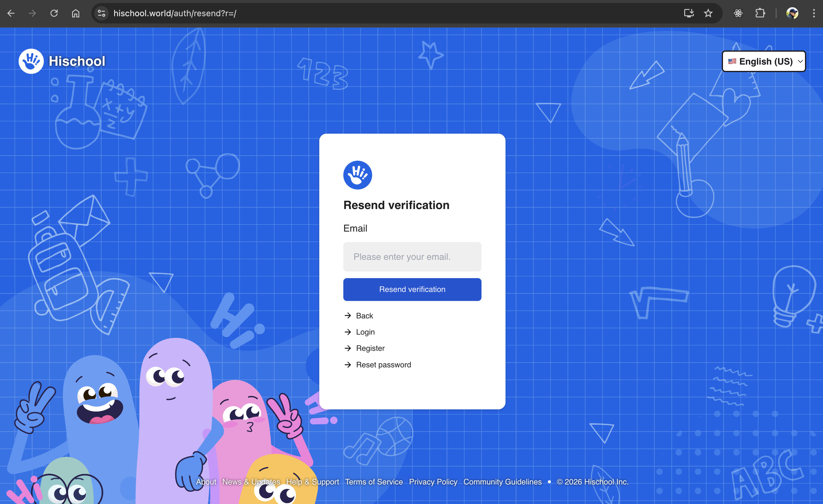The image size is (823, 504).
Task: Click the forward navigation arrow
Action: 32,13
